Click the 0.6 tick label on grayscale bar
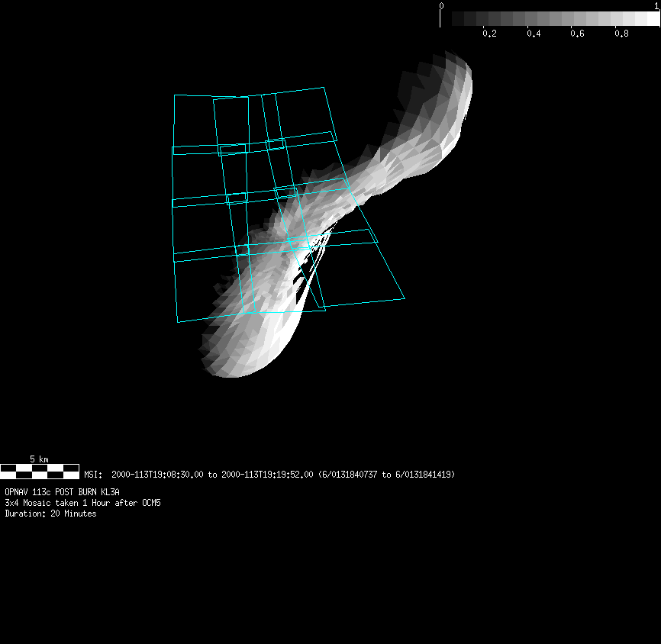This screenshot has height=644, width=661. click(x=578, y=34)
